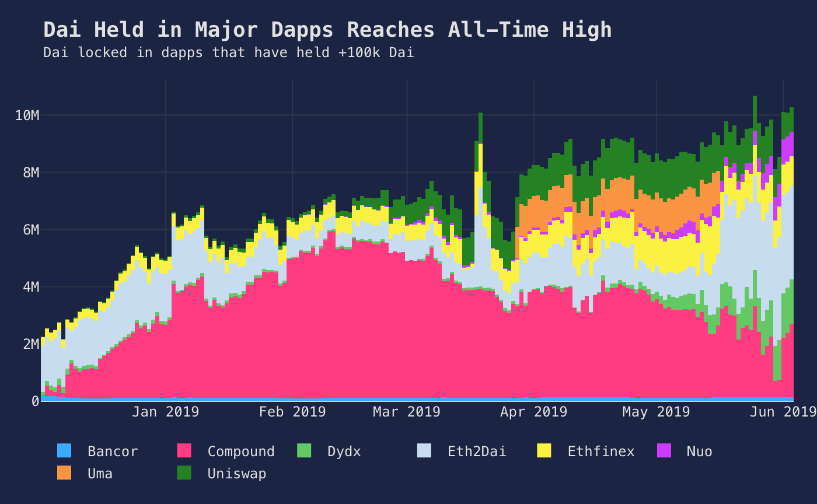
Task: Click the Ethfinex yellow legend swatch
Action: click(x=544, y=451)
